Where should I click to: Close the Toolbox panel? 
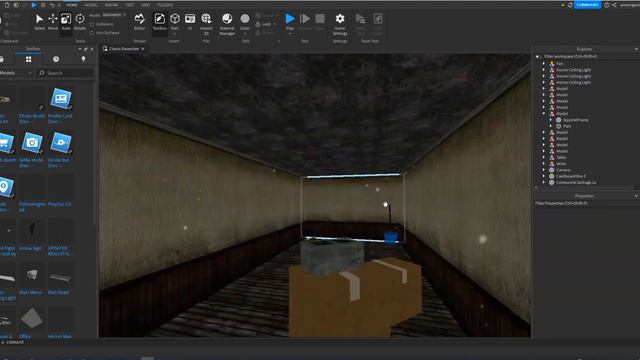click(92, 49)
